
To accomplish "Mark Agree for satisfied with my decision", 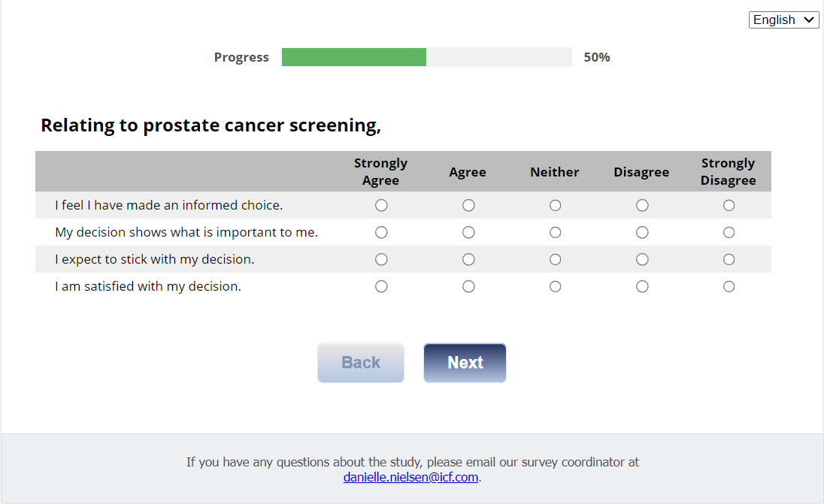I will [468, 287].
